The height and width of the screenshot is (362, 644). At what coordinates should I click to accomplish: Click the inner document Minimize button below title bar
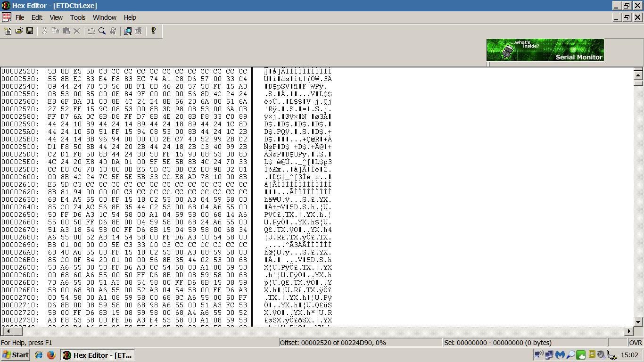(617, 17)
